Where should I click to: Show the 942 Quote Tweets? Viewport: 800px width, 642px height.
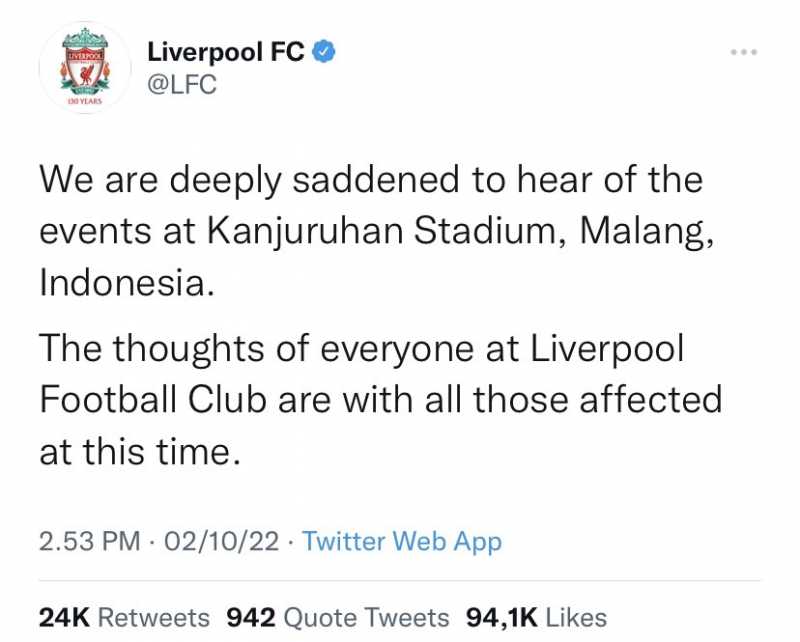pos(338,618)
